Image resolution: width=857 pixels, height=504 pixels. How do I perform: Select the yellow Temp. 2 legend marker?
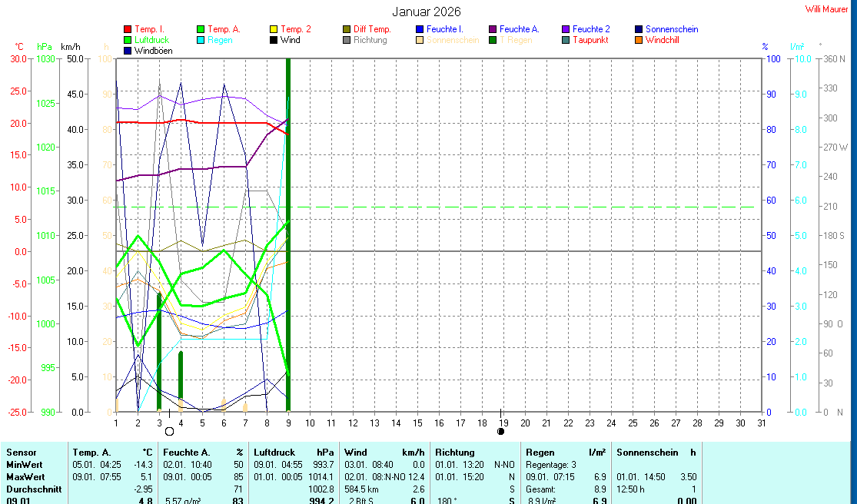click(274, 29)
